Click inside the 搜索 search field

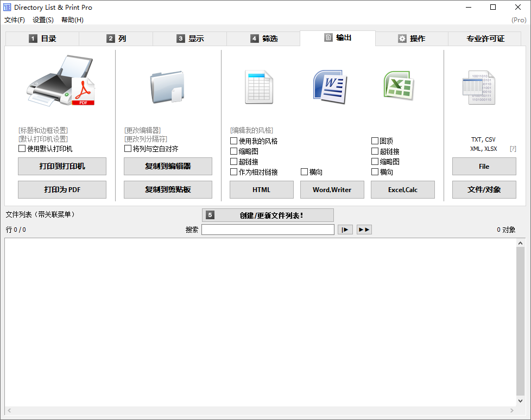pos(268,229)
